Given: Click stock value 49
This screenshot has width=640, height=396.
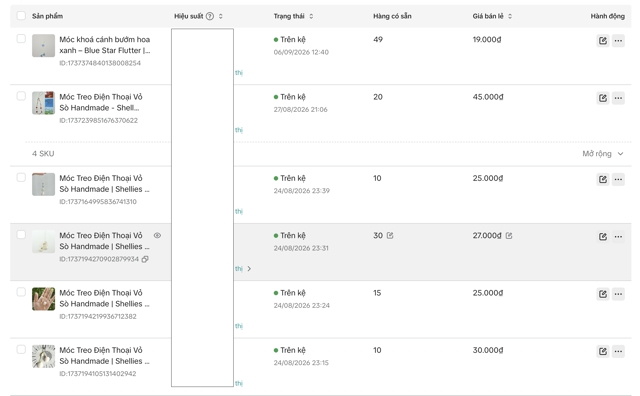Looking at the screenshot, I should click(x=378, y=40).
